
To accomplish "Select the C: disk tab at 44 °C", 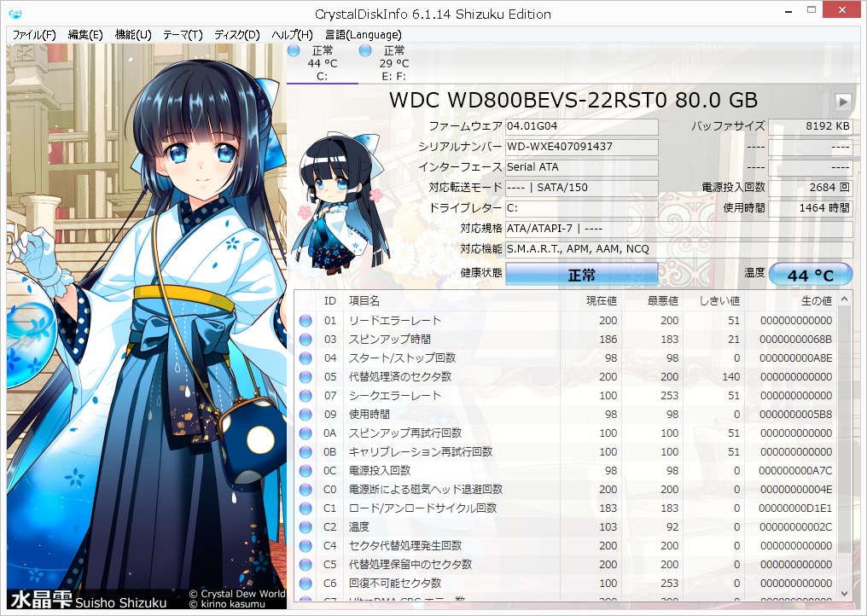I will (x=323, y=64).
